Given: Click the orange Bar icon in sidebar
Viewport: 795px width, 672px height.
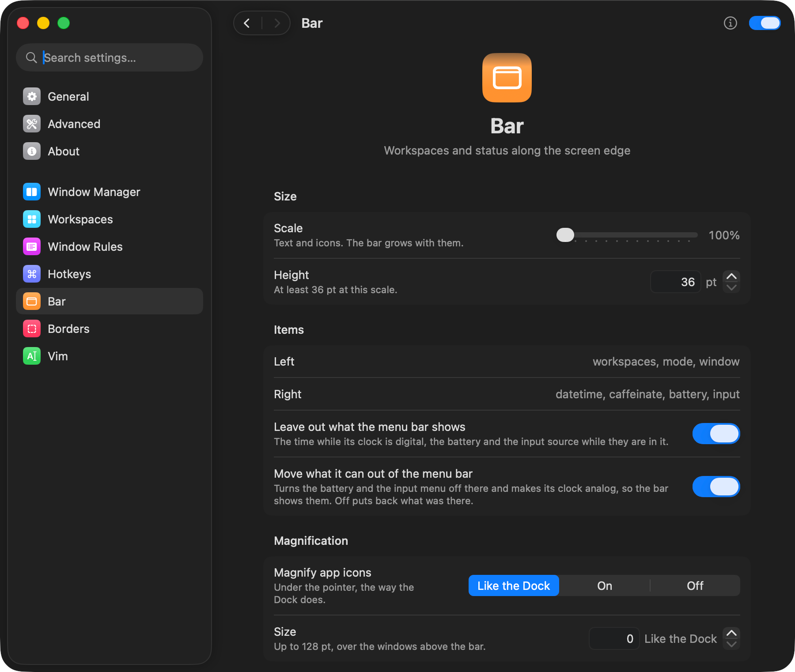Looking at the screenshot, I should tap(32, 301).
